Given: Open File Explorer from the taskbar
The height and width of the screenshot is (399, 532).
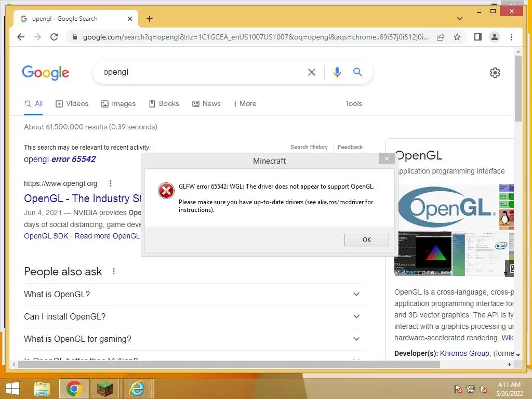Looking at the screenshot, I should 42,389.
